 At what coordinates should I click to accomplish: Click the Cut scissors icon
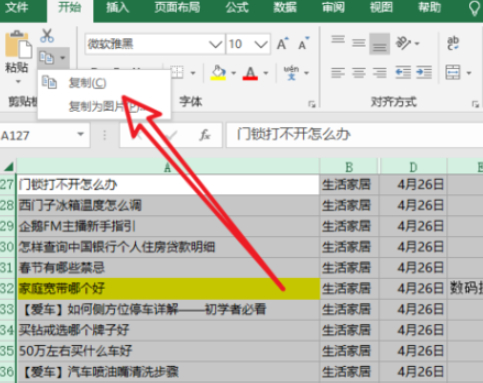pos(47,35)
